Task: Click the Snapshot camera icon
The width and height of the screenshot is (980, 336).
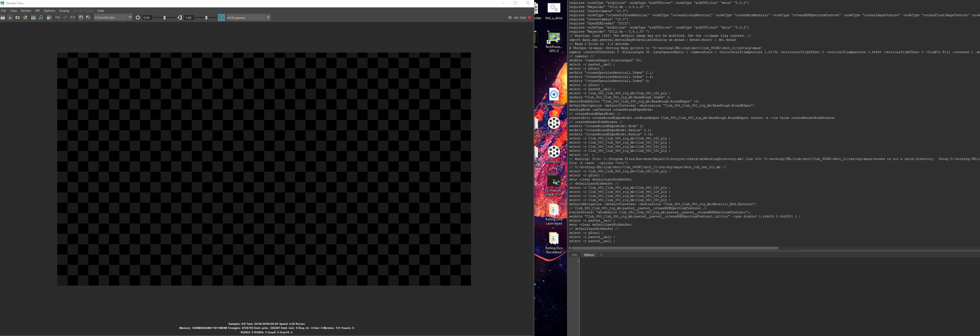Action: (18, 18)
